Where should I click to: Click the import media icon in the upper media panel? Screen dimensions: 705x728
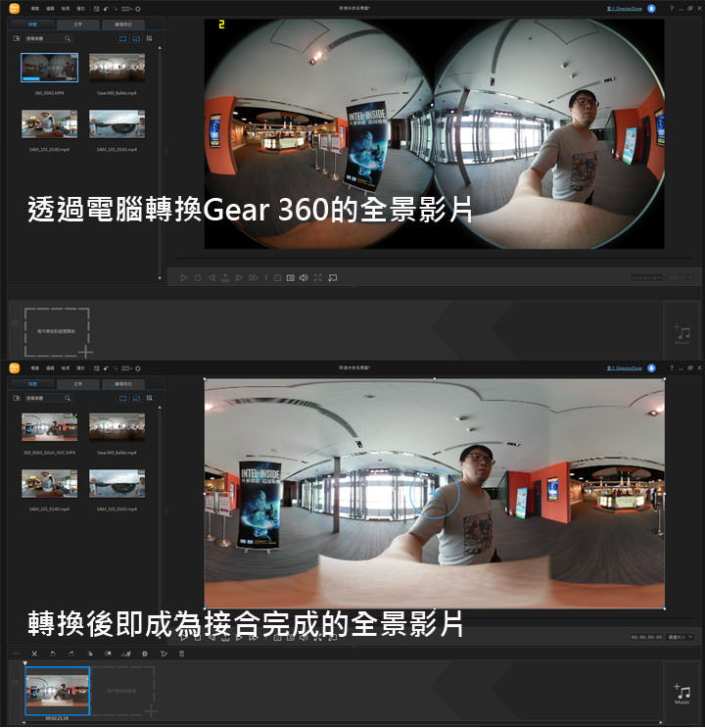tap(17, 38)
